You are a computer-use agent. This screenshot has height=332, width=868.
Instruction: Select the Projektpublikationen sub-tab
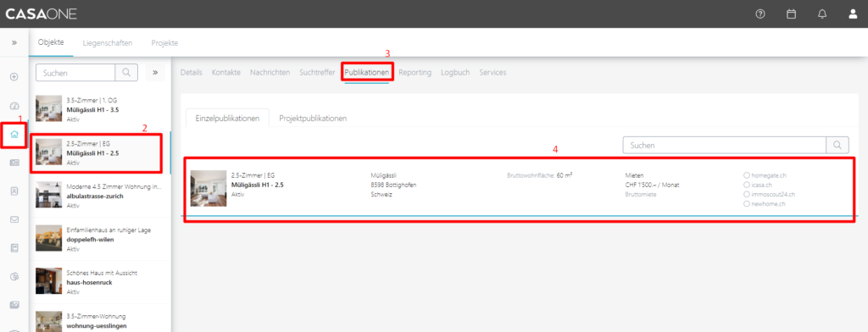point(313,119)
